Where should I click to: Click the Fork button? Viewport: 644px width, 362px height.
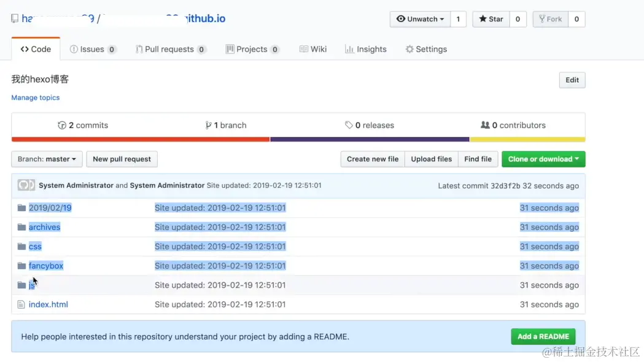[x=551, y=19]
